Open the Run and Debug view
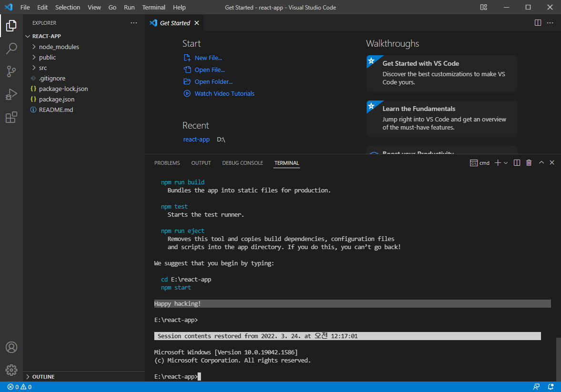The image size is (561, 392). pyautogui.click(x=11, y=94)
